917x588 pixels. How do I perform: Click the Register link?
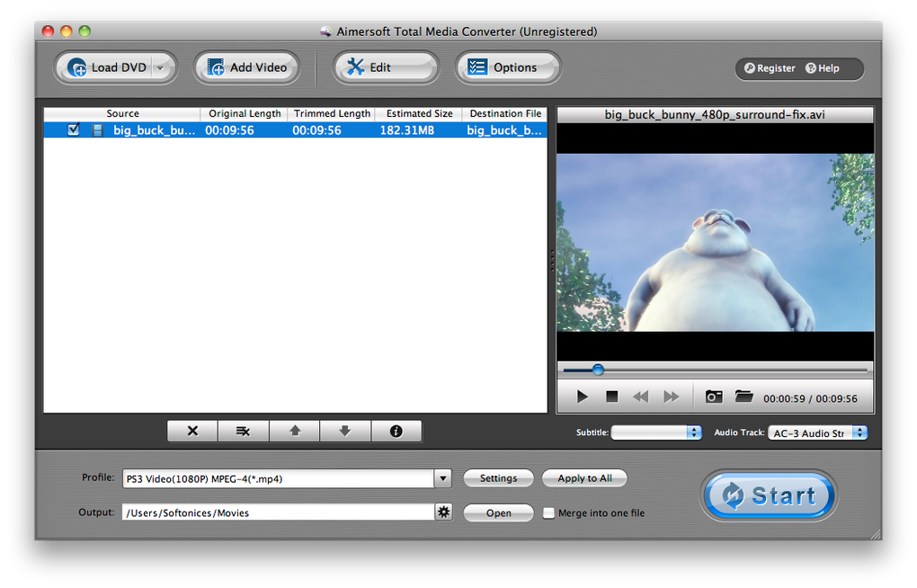coord(770,68)
